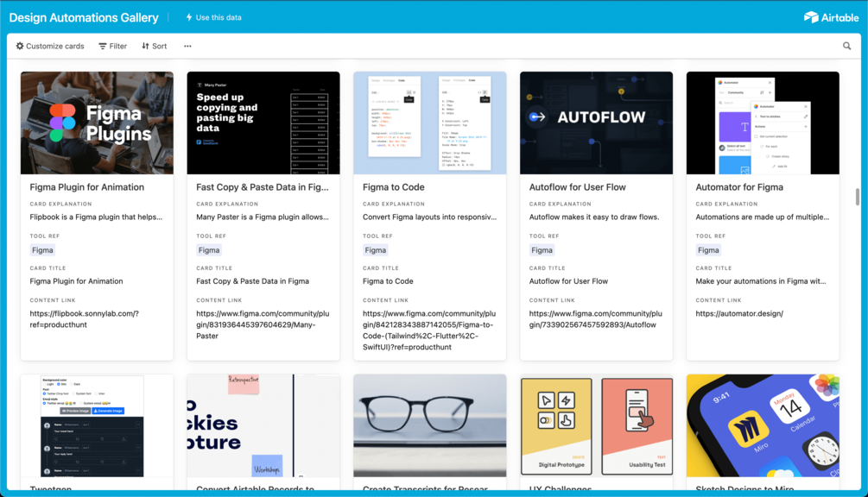Open the Autoflow Figma community link
This screenshot has width=868, height=497.
coord(596,319)
